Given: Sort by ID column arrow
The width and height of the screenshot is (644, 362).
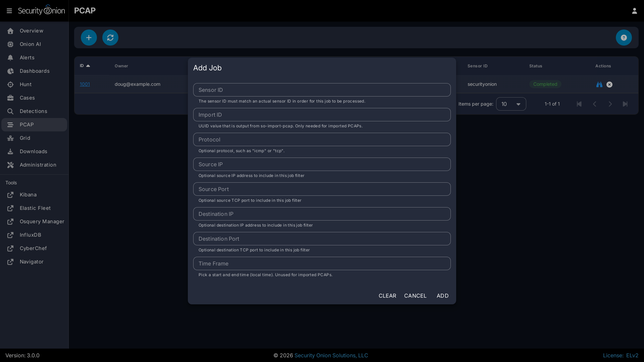Looking at the screenshot, I should coord(88,66).
